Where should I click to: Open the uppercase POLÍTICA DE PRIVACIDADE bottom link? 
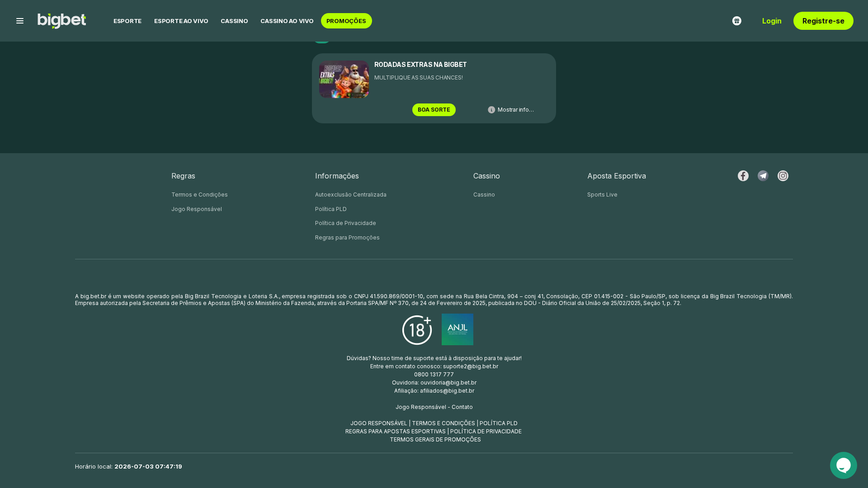(x=486, y=432)
